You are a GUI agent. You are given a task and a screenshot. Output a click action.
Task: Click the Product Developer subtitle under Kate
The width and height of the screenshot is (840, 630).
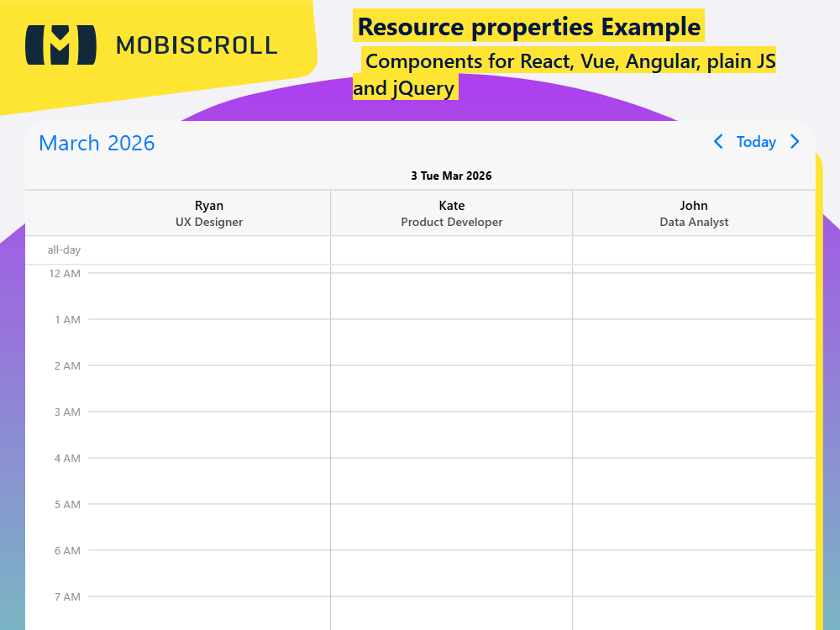point(451,222)
